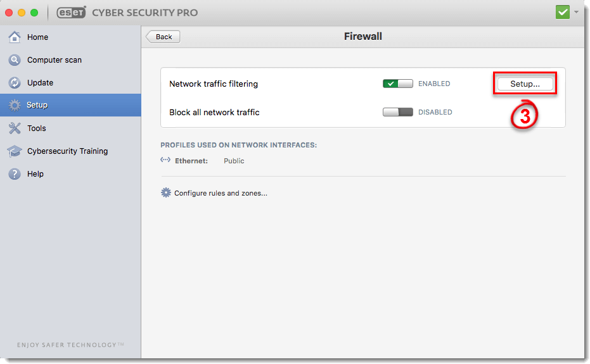Click the Help question mark icon

pyautogui.click(x=15, y=174)
